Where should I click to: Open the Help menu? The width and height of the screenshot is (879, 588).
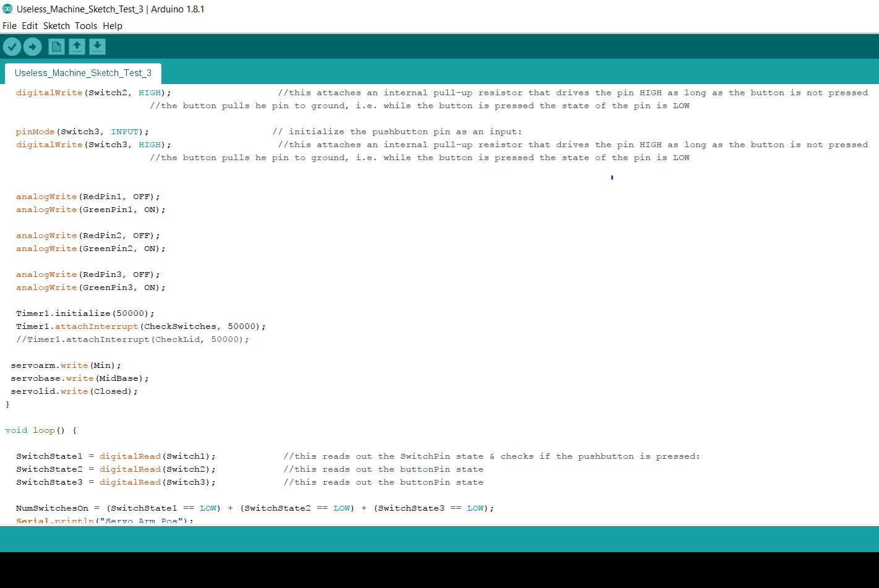tap(113, 26)
